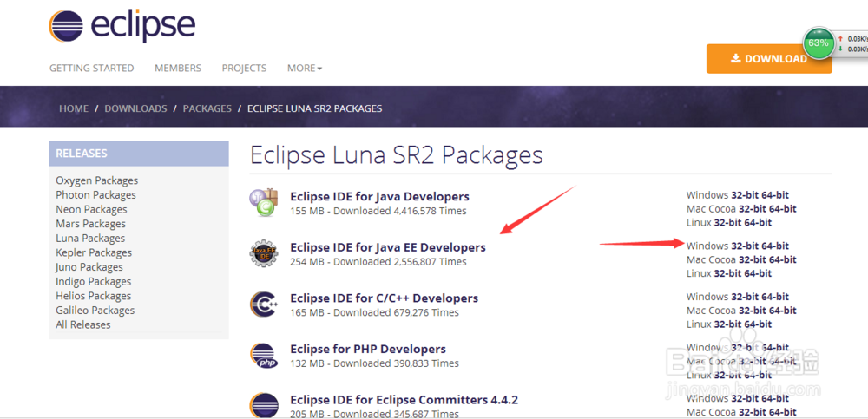Open Eclipse IDE for Eclipse Committers 4.4.2 title

[x=404, y=400]
